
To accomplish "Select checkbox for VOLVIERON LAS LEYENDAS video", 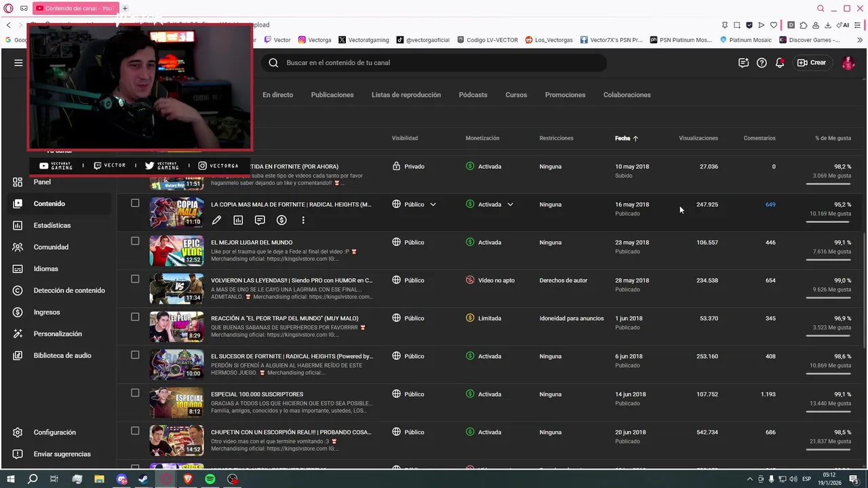I will 135,279.
